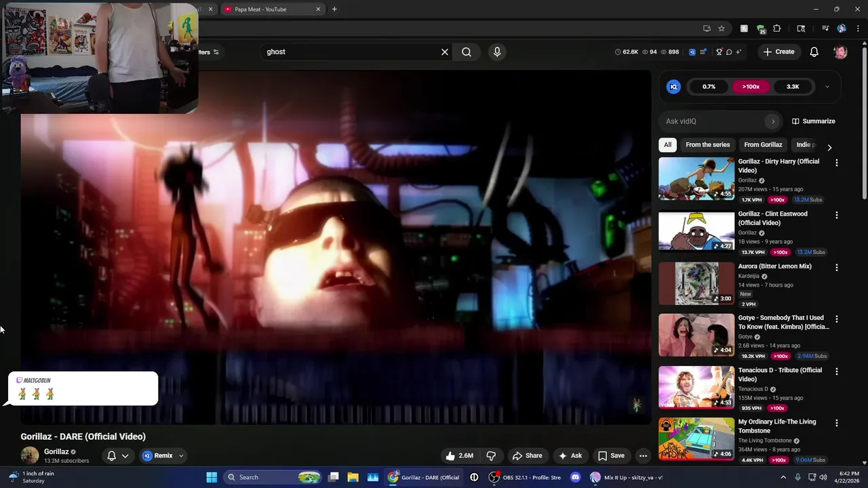Open Gorillaz channel avatar
Image resolution: width=868 pixels, height=488 pixels.
tap(30, 455)
